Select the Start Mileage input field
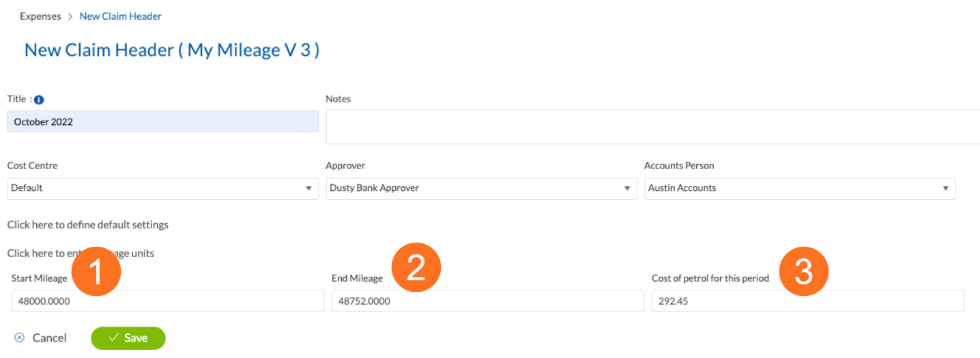980x358 pixels. coord(168,301)
